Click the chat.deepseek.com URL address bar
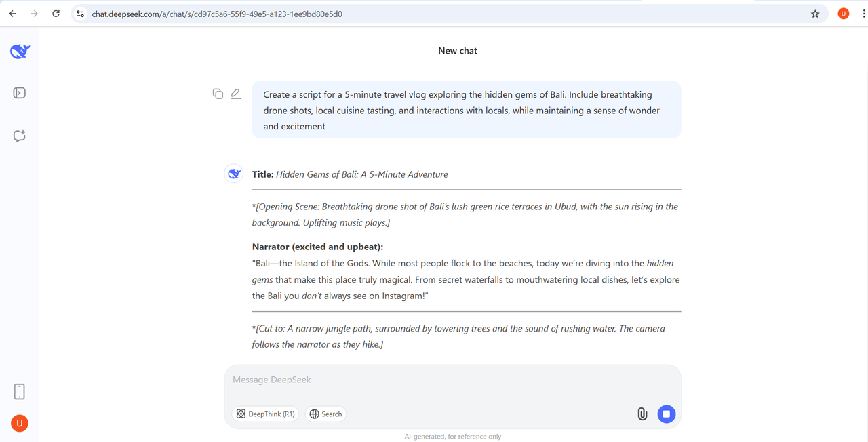 [448, 14]
